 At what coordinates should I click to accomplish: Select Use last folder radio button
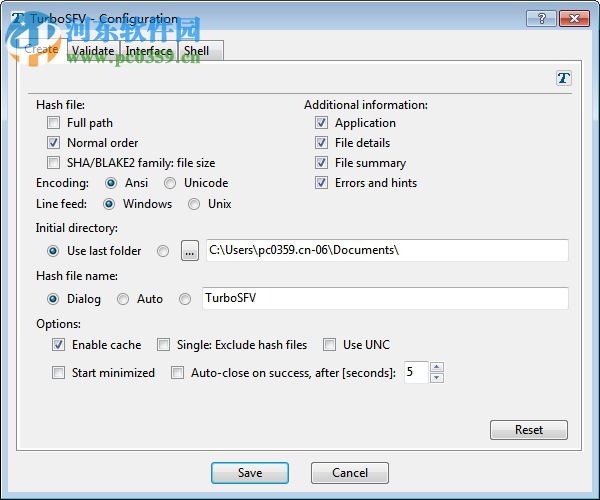[53, 251]
